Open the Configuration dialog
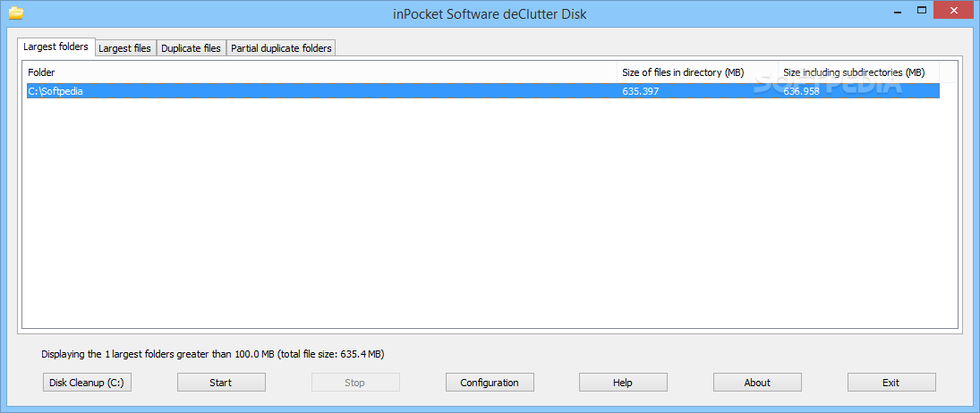980x413 pixels. tap(490, 383)
